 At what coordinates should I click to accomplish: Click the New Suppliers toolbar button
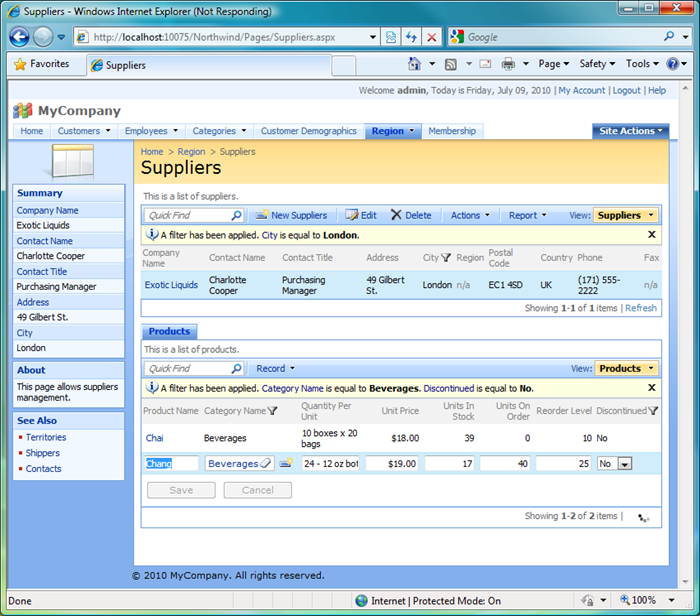point(291,215)
